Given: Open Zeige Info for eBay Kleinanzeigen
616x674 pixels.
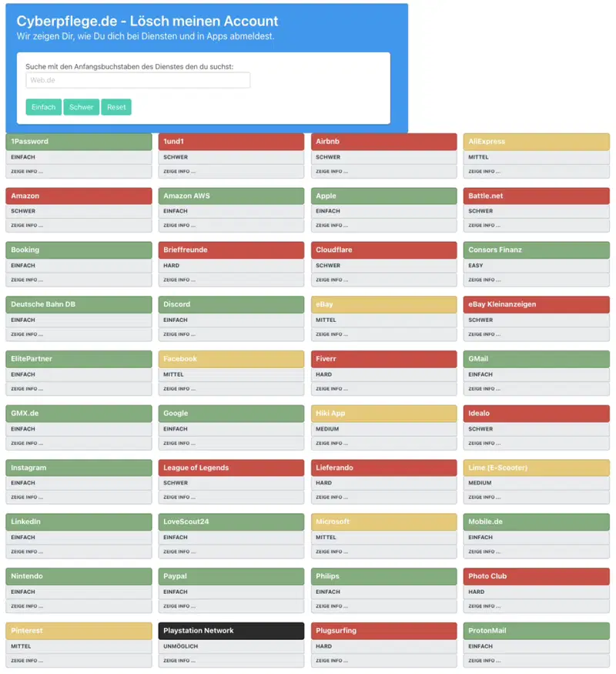Looking at the screenshot, I should point(536,334).
